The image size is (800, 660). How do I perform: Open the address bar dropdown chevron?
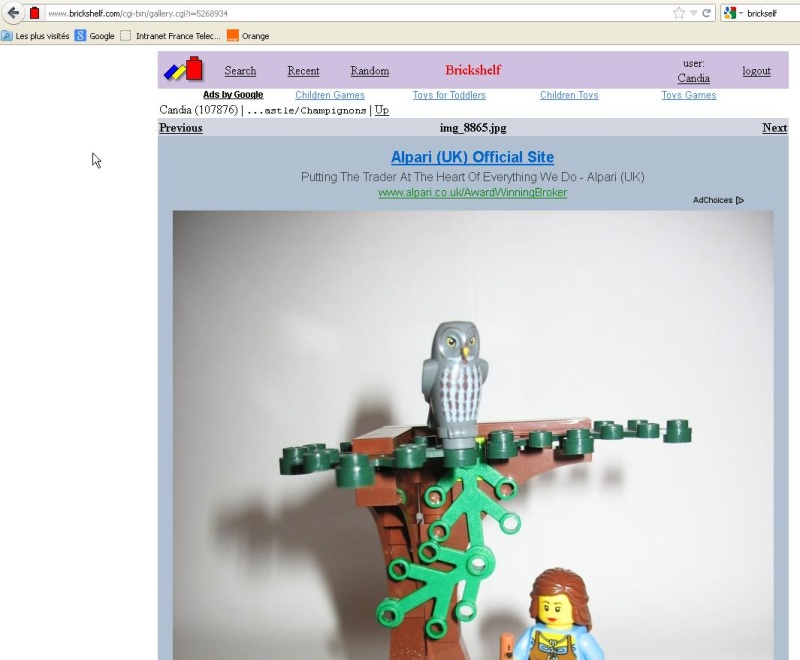pyautogui.click(x=696, y=13)
